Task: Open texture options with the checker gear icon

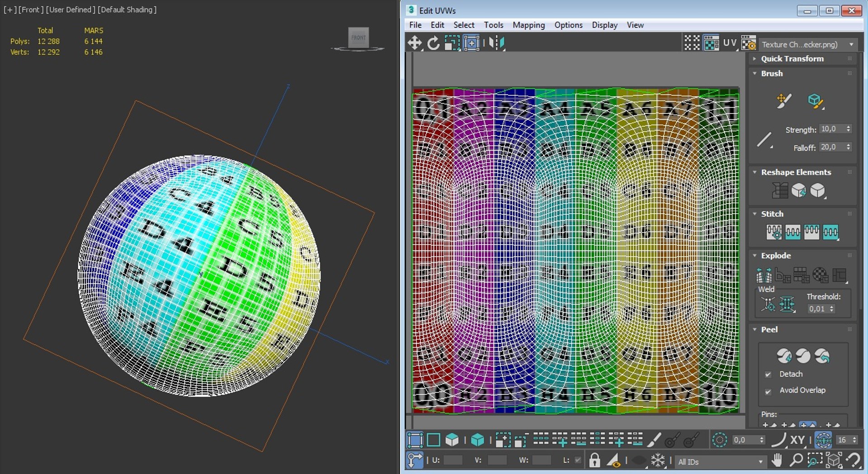Action: point(749,43)
